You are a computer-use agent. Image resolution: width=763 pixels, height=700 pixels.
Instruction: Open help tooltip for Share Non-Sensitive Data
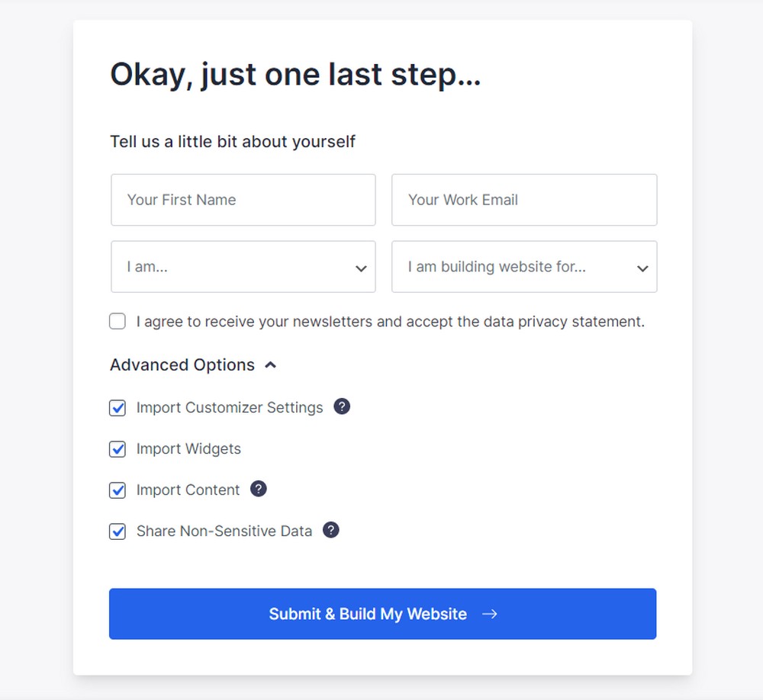click(x=331, y=530)
